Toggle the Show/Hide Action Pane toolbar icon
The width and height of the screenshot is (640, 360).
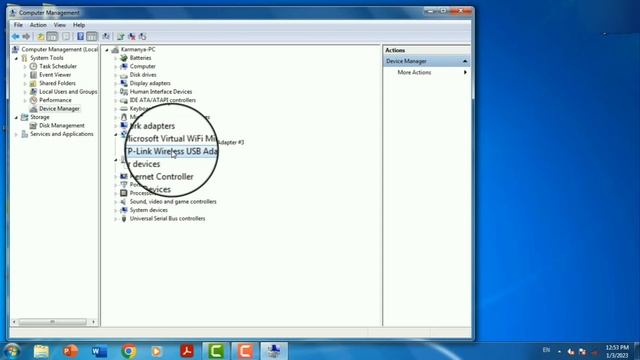click(92, 37)
